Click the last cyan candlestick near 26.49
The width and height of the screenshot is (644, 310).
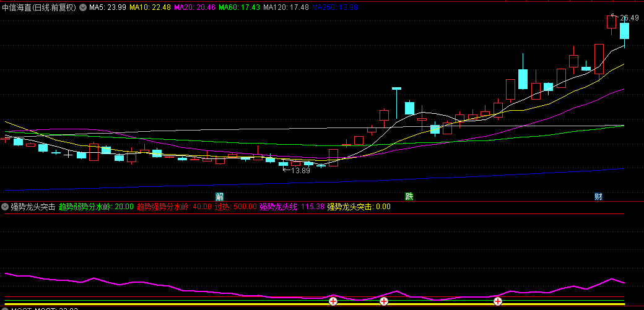click(x=624, y=31)
